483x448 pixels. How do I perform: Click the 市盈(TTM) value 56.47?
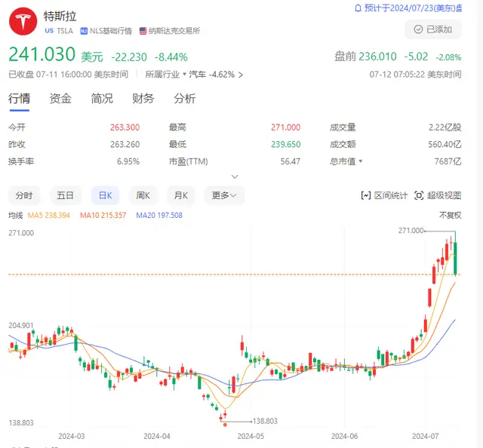(290, 161)
